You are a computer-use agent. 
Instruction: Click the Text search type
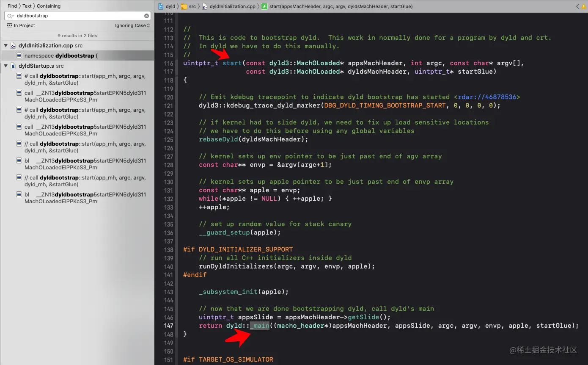coord(27,6)
